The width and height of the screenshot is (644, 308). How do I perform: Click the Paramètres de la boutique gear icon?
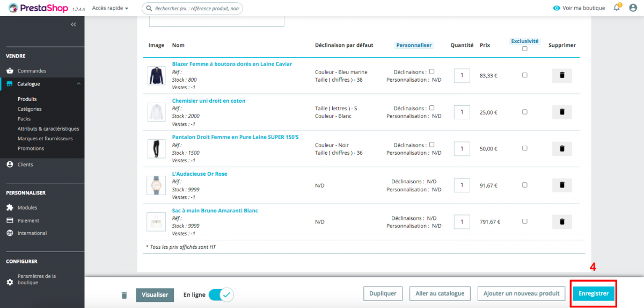pos(10,282)
